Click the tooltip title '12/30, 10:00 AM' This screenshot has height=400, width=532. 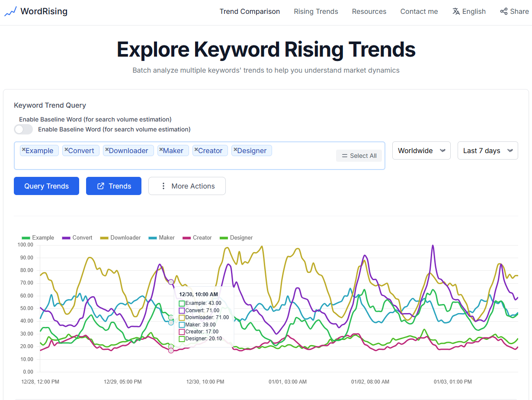click(x=199, y=294)
